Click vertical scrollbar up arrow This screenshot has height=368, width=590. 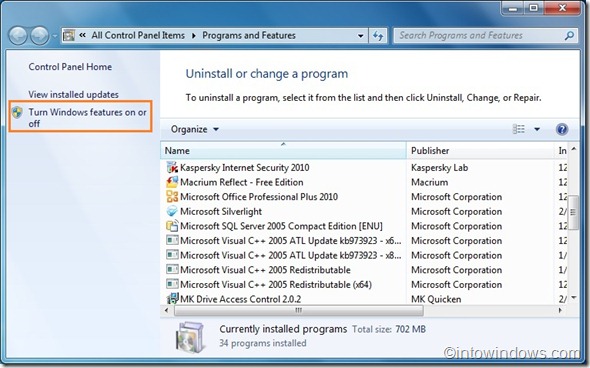(574, 149)
